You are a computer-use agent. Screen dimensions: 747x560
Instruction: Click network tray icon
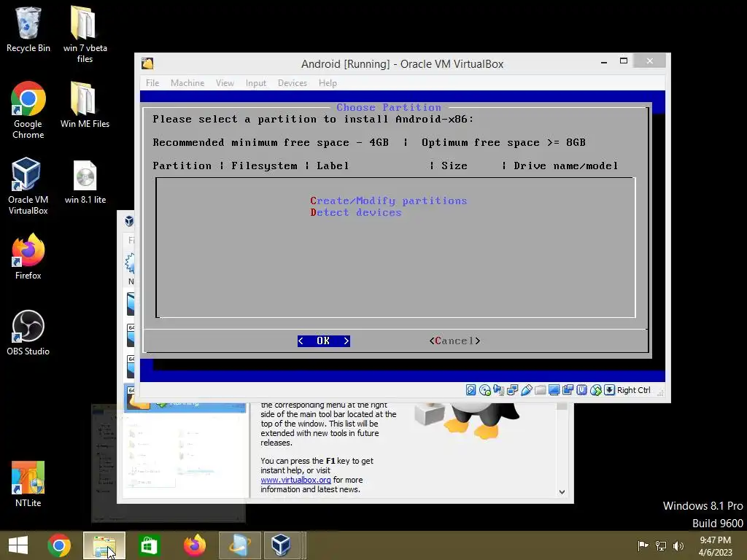(x=661, y=545)
